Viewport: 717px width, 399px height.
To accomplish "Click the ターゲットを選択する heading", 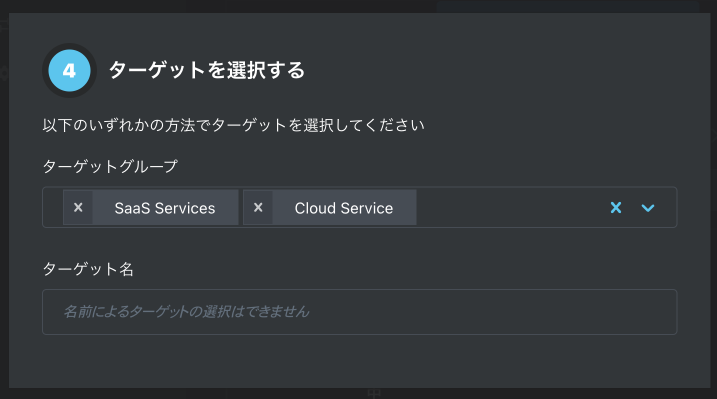I will pyautogui.click(x=207, y=70).
